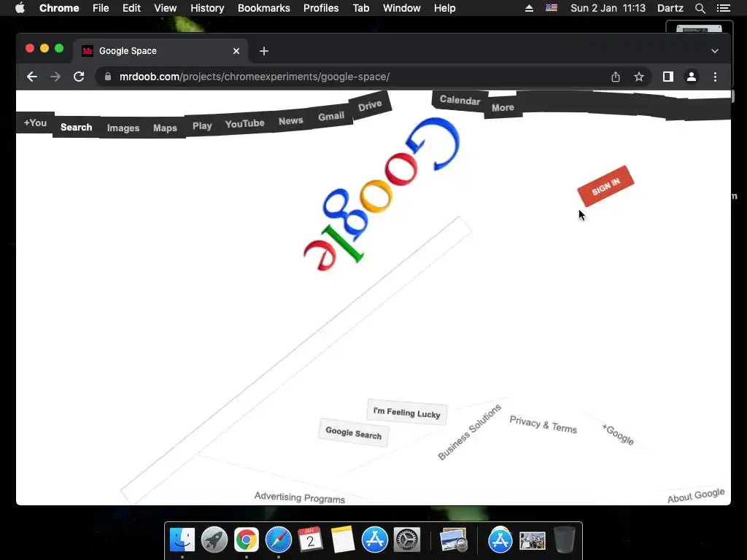Image resolution: width=747 pixels, height=560 pixels.
Task: Click the padlock site info icon
Action: pyautogui.click(x=108, y=77)
